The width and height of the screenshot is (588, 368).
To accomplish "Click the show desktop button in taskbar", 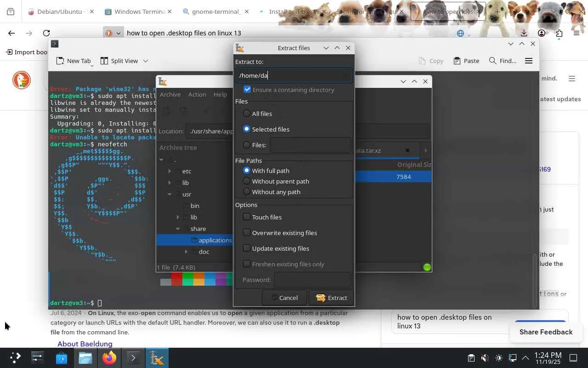I will 573,358.
